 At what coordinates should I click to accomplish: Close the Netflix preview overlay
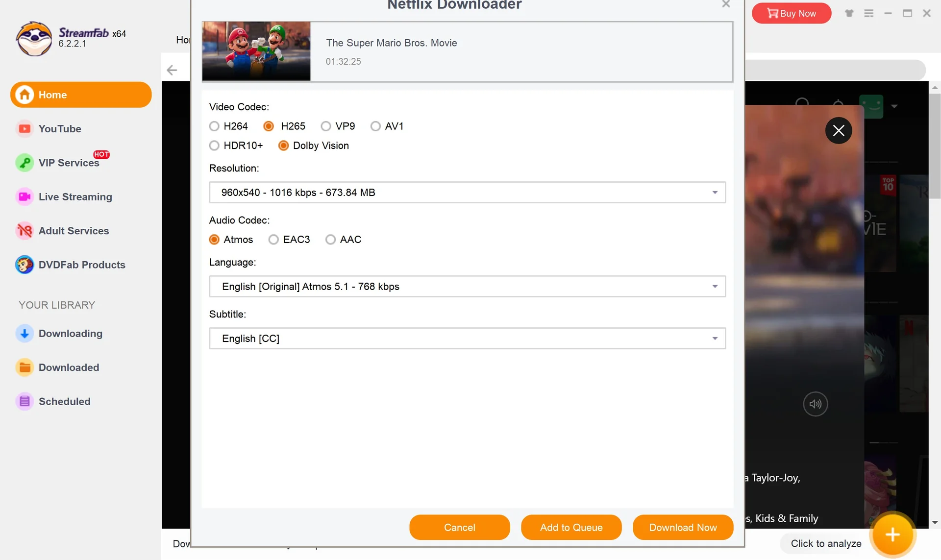coord(839,130)
